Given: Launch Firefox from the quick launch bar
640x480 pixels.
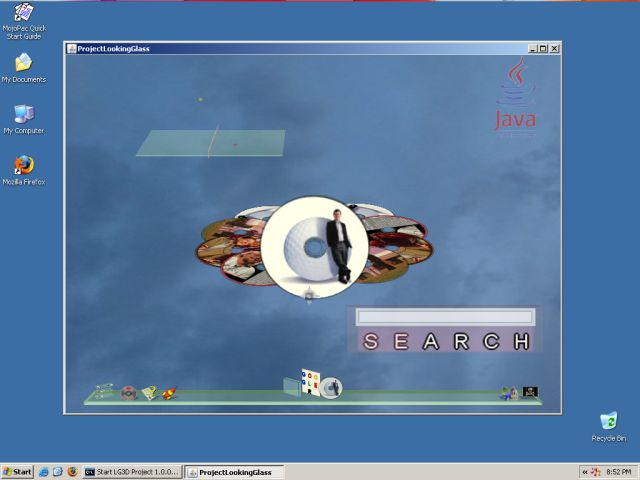Looking at the screenshot, I should coord(72,472).
